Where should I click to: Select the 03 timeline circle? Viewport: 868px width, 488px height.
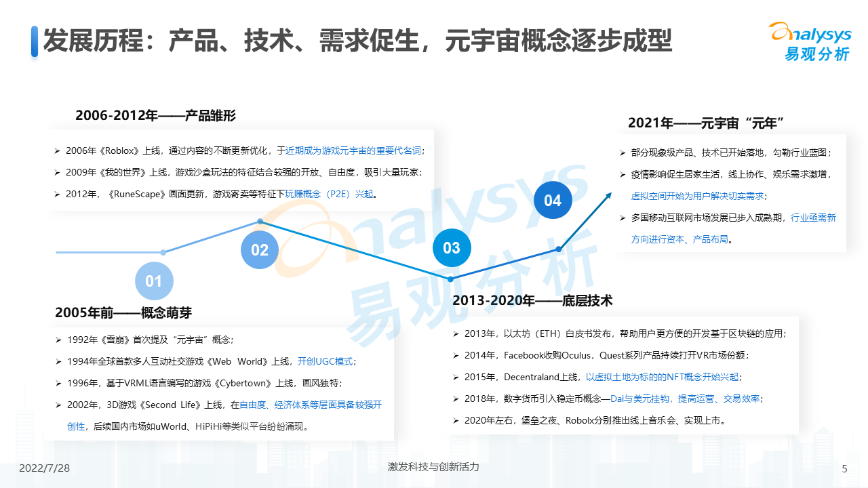coord(452,247)
